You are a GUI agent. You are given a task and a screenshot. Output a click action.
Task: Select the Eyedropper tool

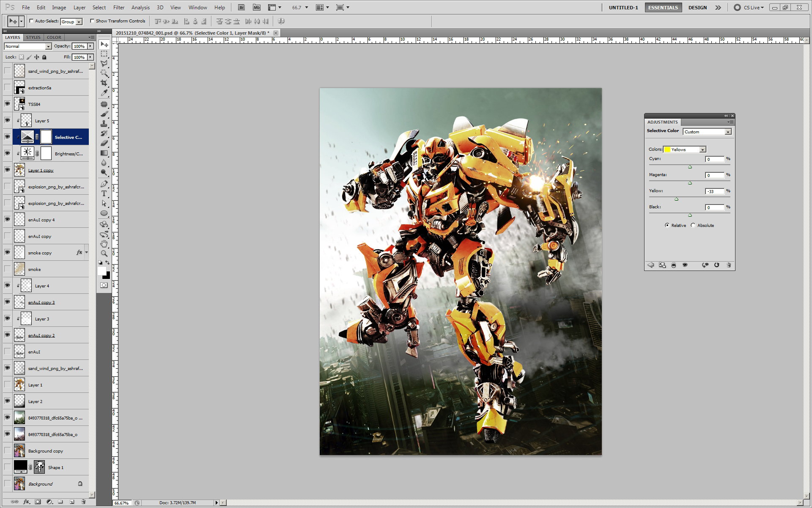[104, 92]
